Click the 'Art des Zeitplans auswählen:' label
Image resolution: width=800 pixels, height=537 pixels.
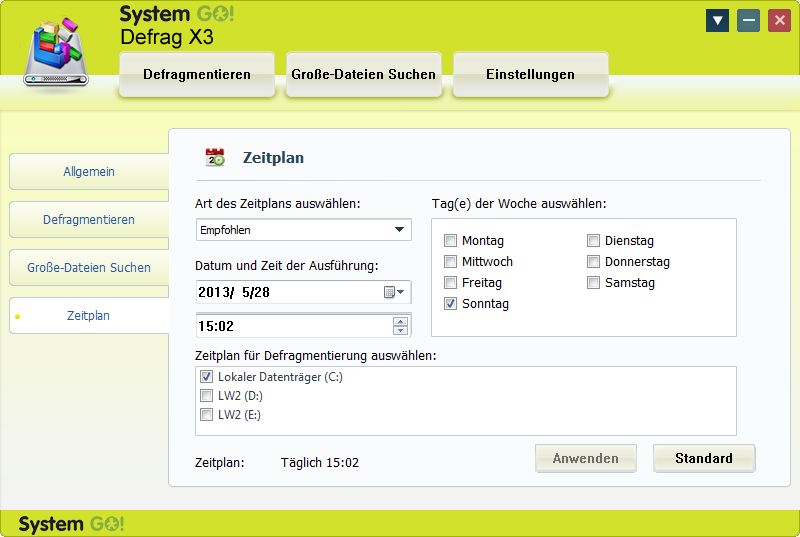(278, 203)
